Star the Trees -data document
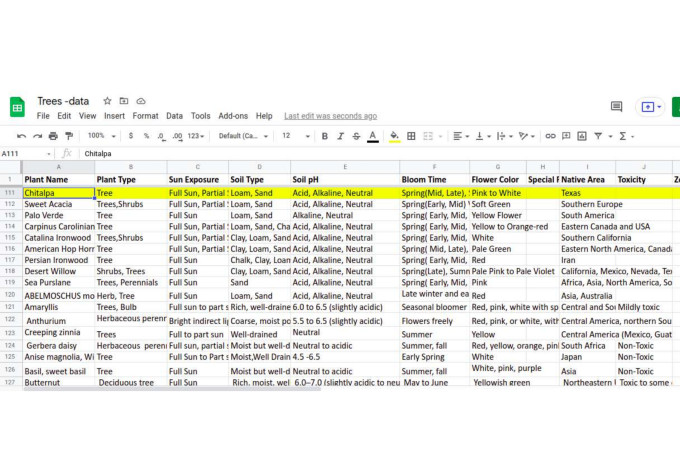This screenshot has width=680, height=459. coord(107,101)
